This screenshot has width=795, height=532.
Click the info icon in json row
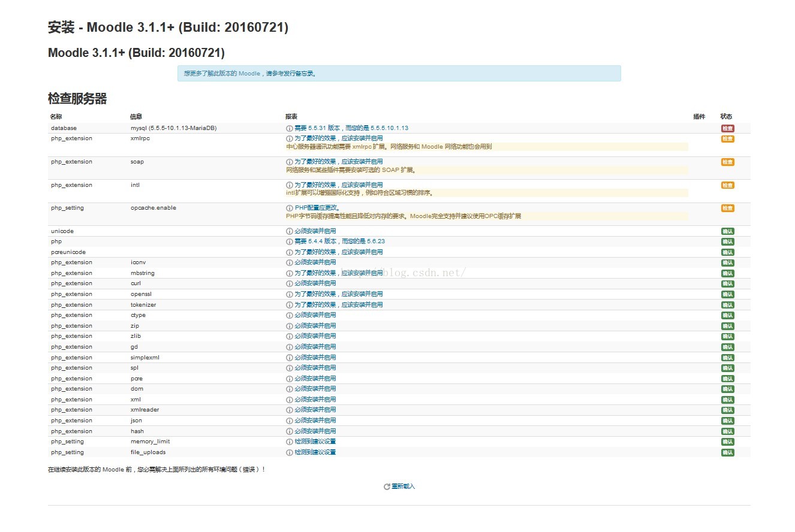[290, 421]
